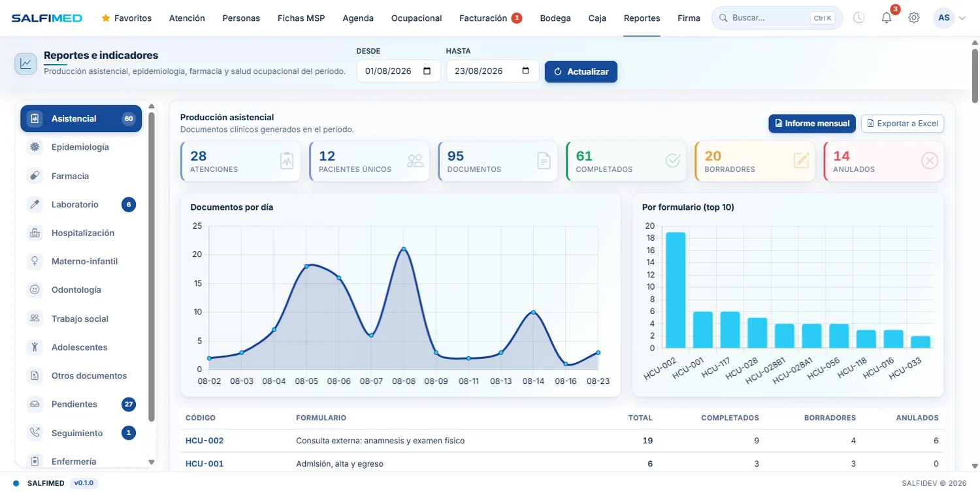Click the clock history icon
This screenshot has width=980, height=495.
click(x=858, y=18)
